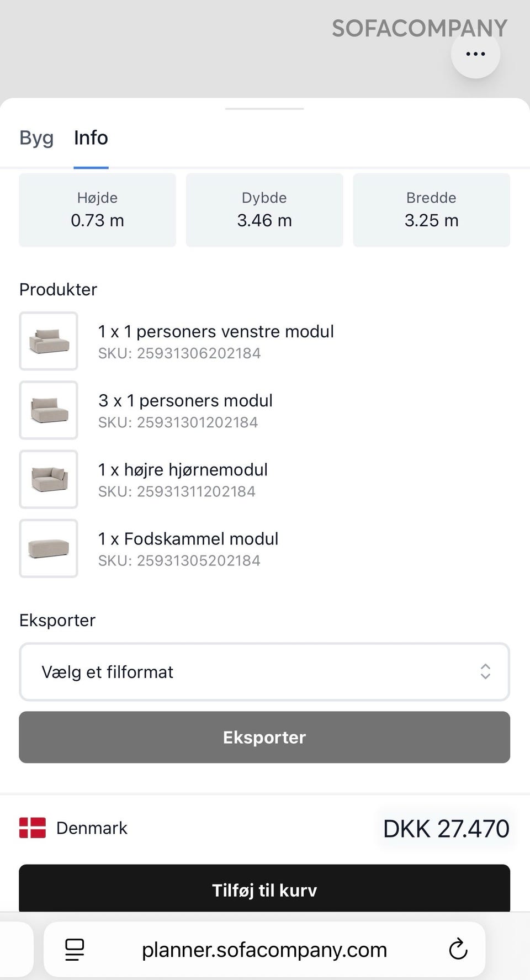Image resolution: width=530 pixels, height=980 pixels.
Task: Select the Info tab
Action: [x=91, y=137]
